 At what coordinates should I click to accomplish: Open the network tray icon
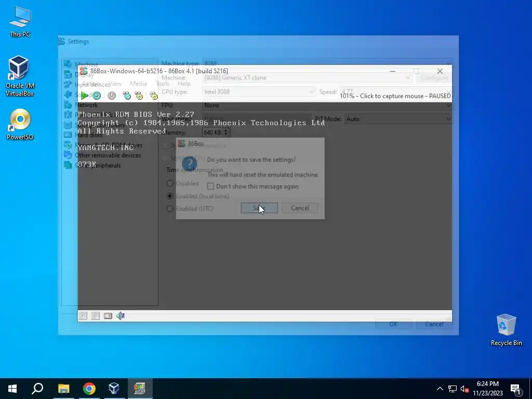click(453, 389)
